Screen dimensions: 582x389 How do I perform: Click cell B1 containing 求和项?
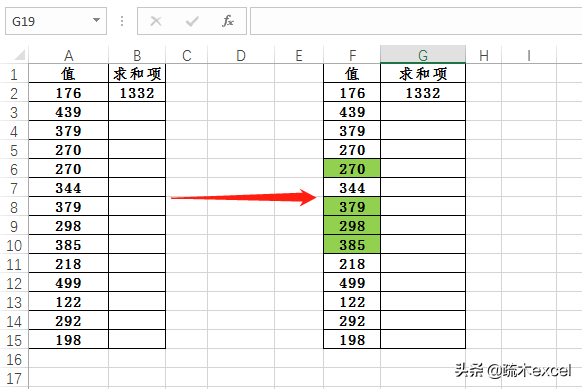point(137,73)
